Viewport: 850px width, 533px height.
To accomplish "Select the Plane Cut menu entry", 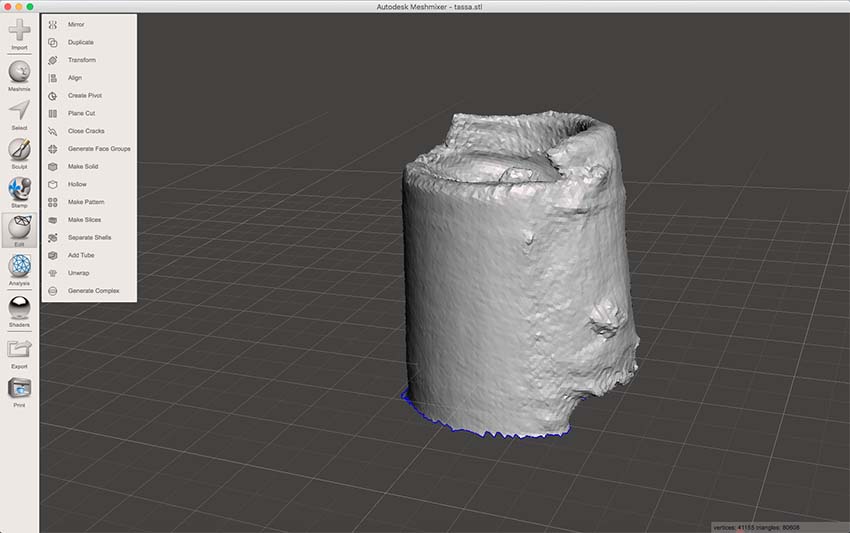I will [x=81, y=113].
